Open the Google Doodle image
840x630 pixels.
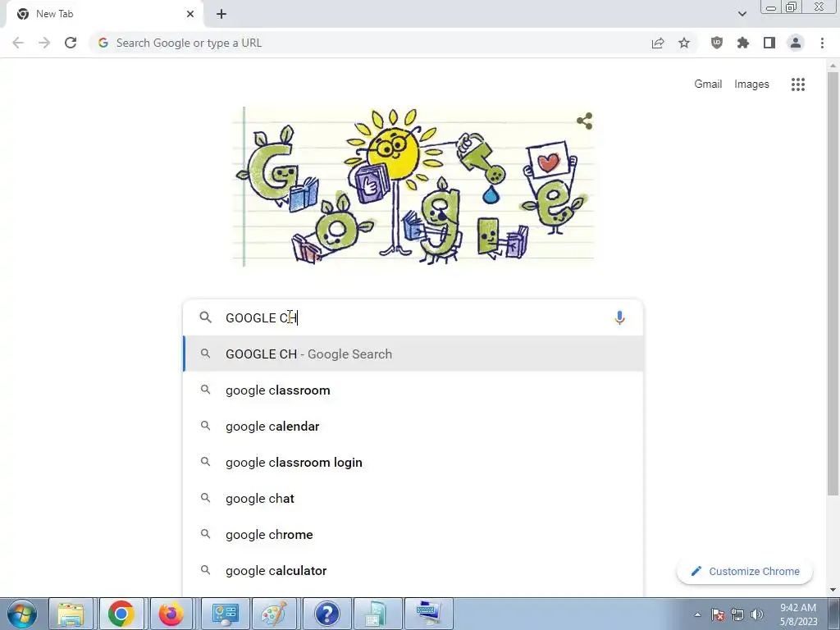[413, 186]
